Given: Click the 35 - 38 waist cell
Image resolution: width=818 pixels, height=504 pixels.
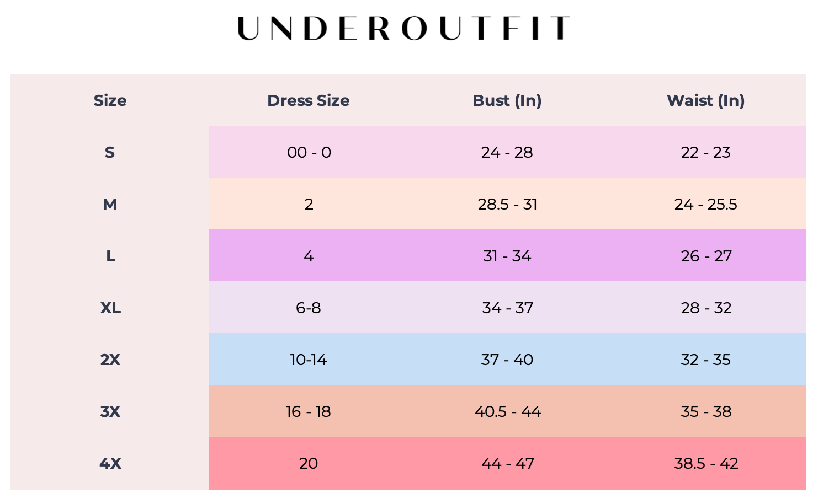Looking at the screenshot, I should click(706, 411).
